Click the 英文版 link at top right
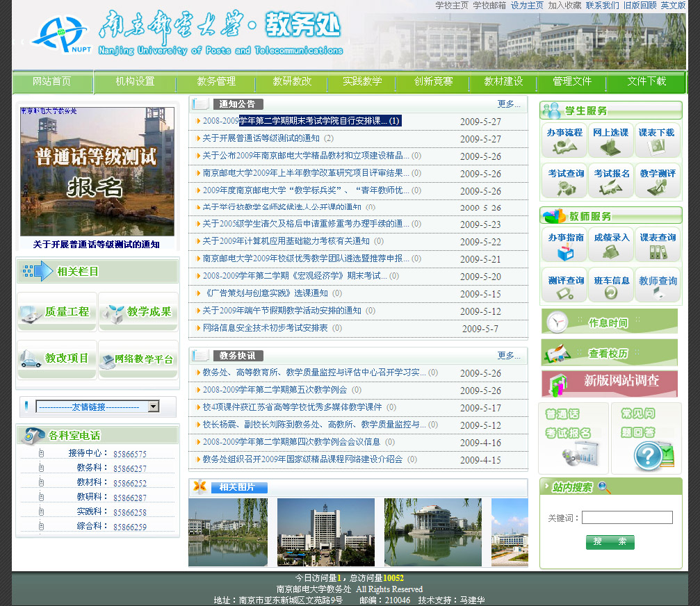Screen dimensions: 700x606 pos(672,6)
